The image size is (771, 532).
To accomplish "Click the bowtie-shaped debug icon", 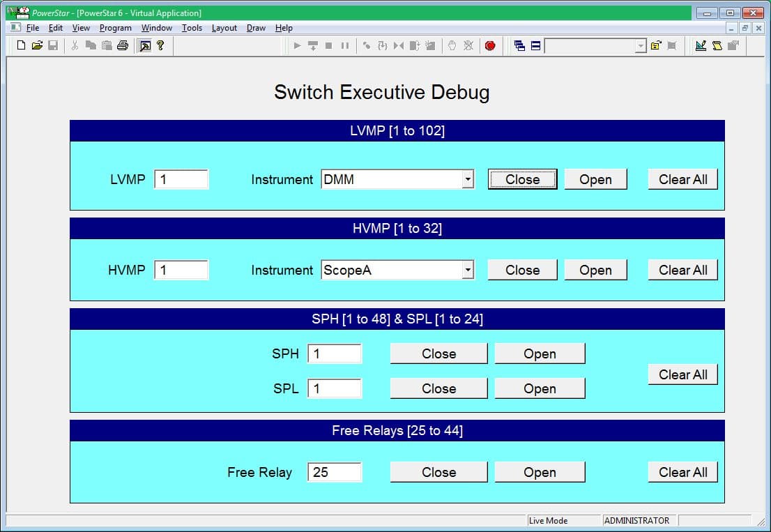I will (399, 46).
